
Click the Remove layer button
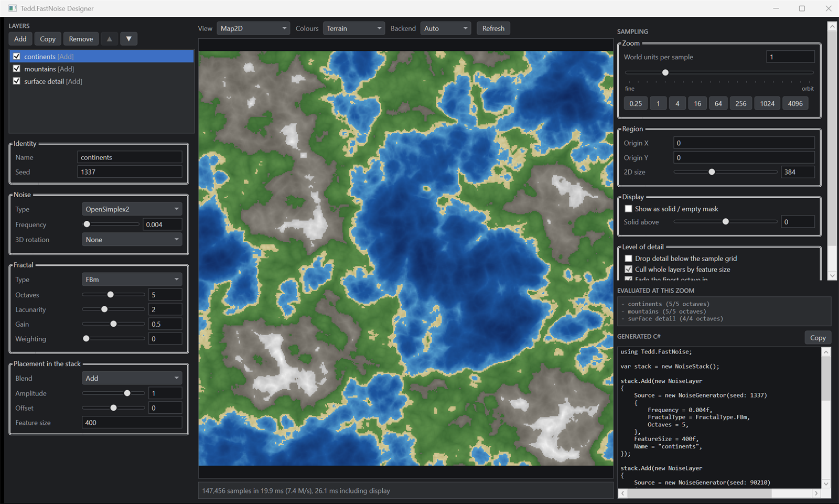tap(81, 39)
